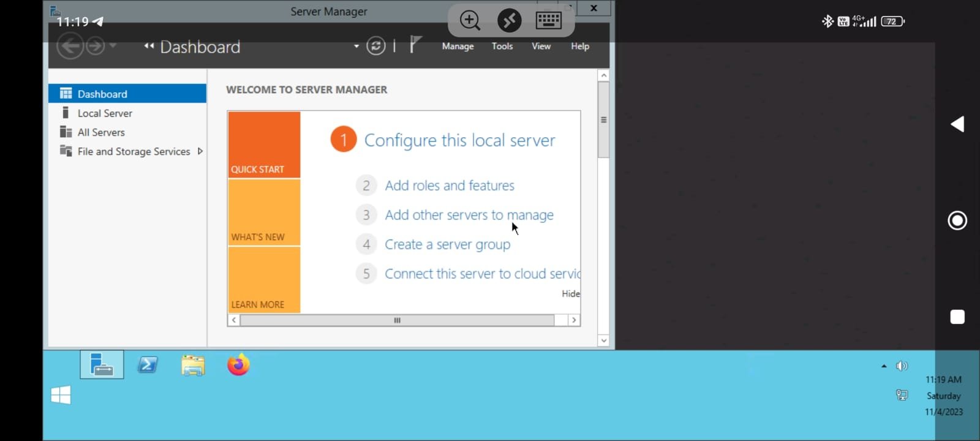The height and width of the screenshot is (441, 980).
Task: Click the File and Storage Services icon
Action: 66,151
